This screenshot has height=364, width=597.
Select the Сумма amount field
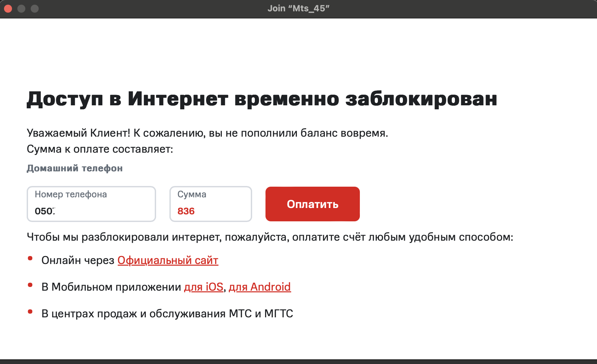[x=211, y=204]
